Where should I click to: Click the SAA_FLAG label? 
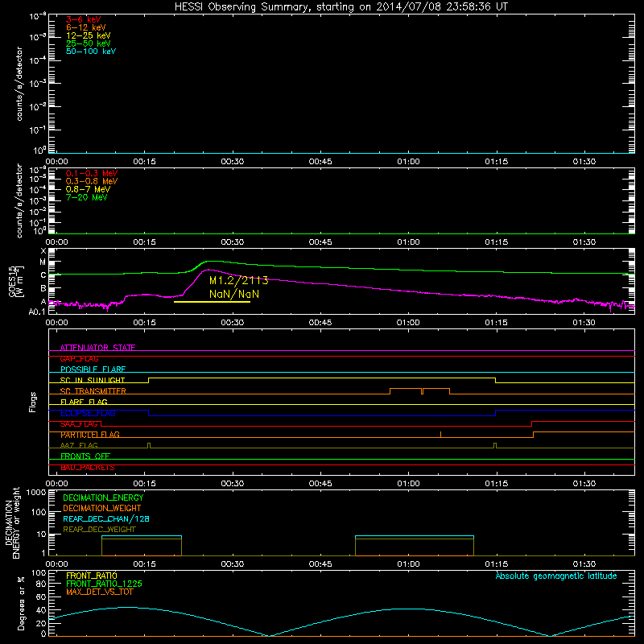click(80, 424)
